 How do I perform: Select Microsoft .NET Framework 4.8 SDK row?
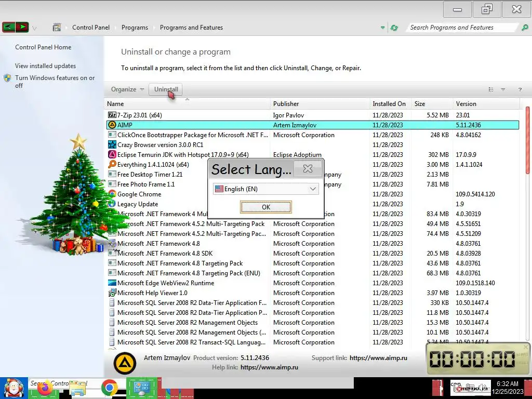point(312,254)
